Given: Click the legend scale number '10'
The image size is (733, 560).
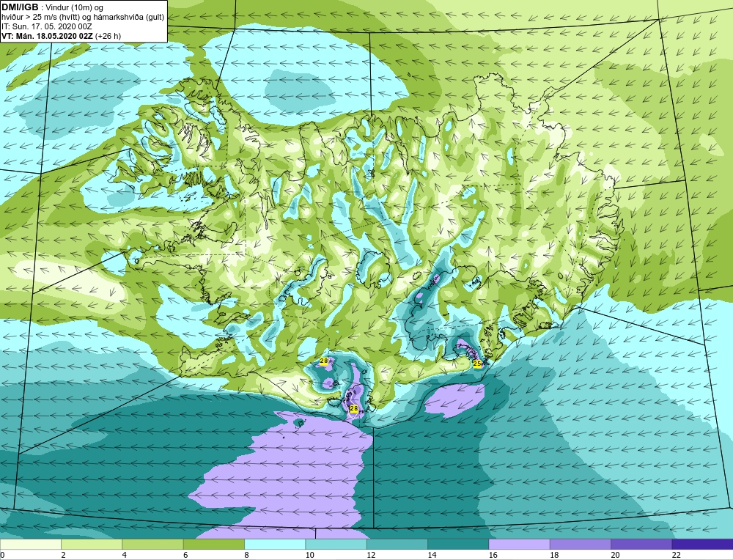Looking at the screenshot, I should (309, 555).
